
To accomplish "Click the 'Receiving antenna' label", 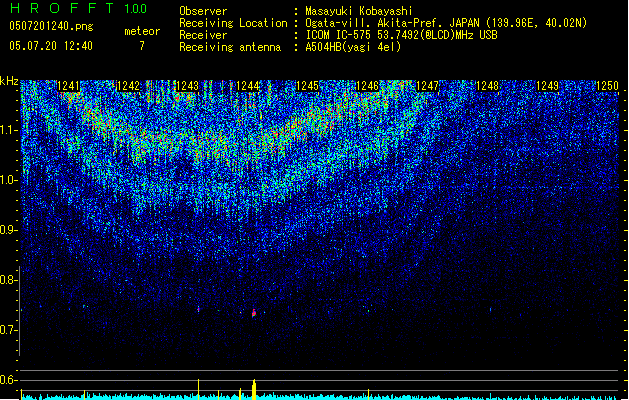I will (x=230, y=47).
